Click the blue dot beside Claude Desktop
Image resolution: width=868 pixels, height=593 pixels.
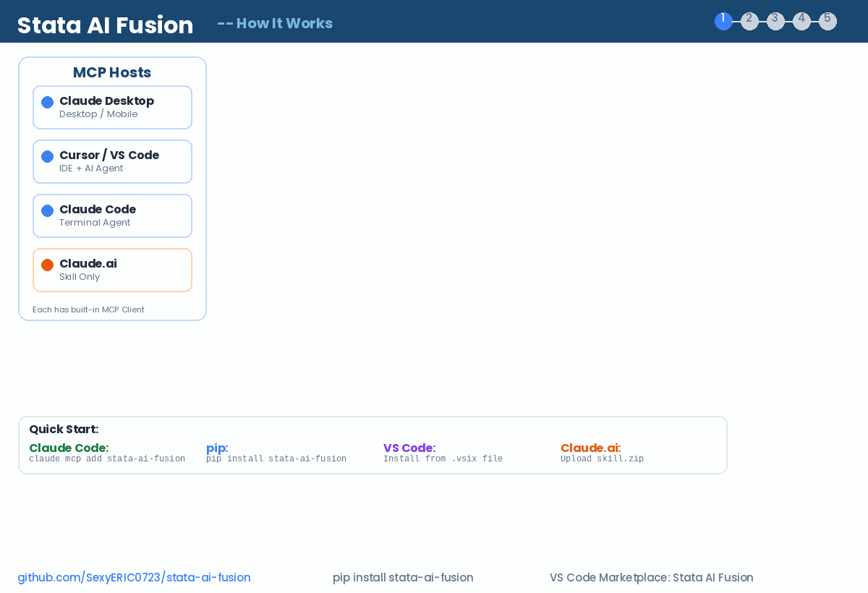pyautogui.click(x=47, y=102)
